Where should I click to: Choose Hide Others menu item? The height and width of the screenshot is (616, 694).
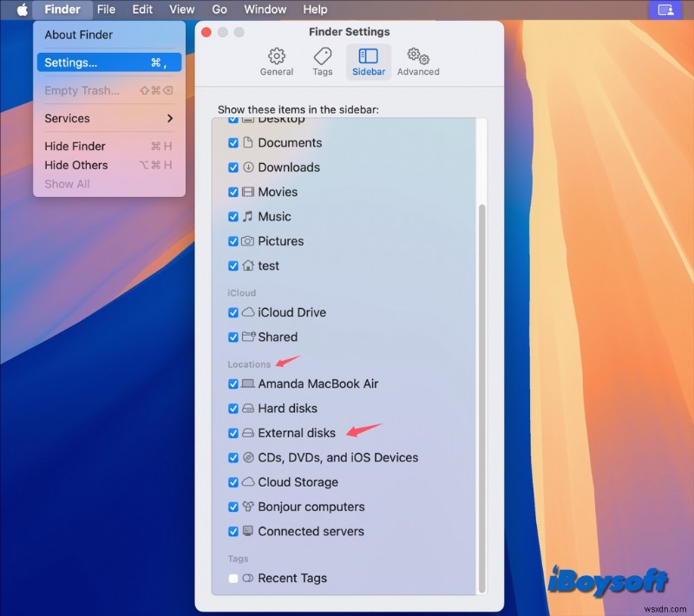pos(109,165)
